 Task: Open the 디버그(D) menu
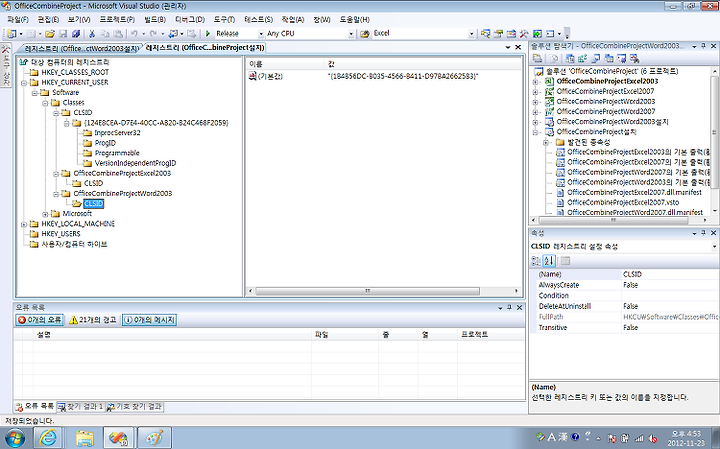tap(190, 20)
